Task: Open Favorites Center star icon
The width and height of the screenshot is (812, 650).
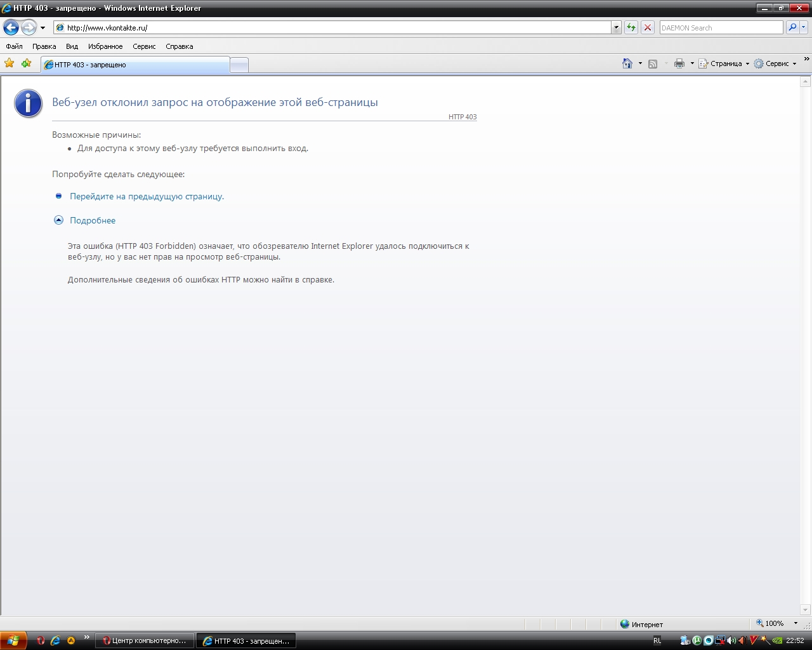Action: point(10,63)
